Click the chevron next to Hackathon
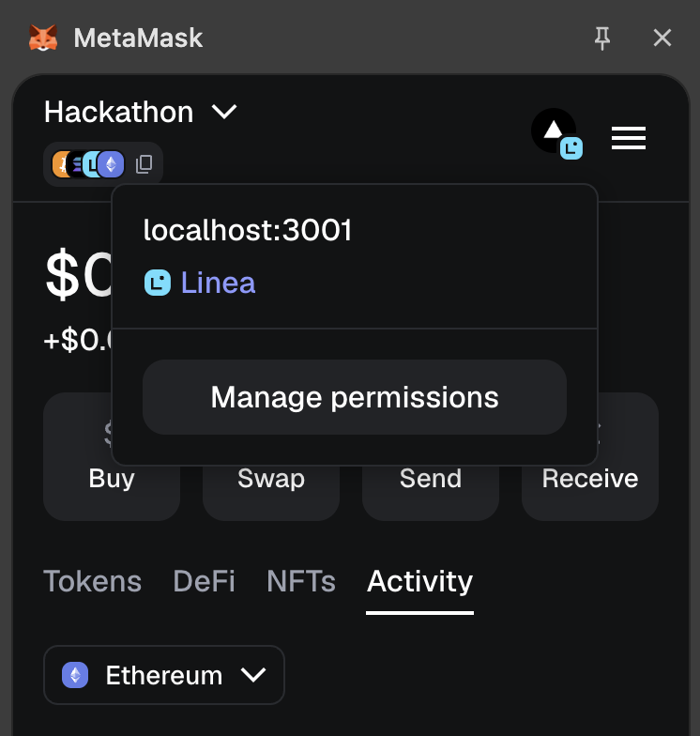Viewport: 700px width, 736px height. 224,113
